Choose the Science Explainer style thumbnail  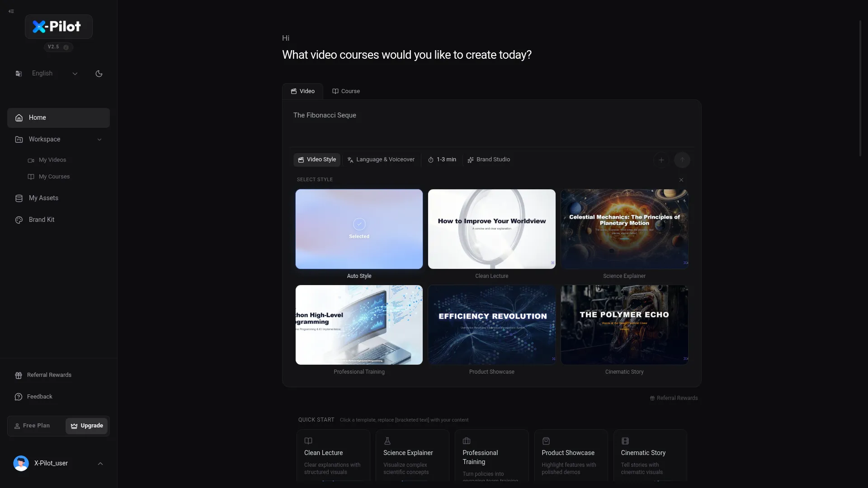624,229
